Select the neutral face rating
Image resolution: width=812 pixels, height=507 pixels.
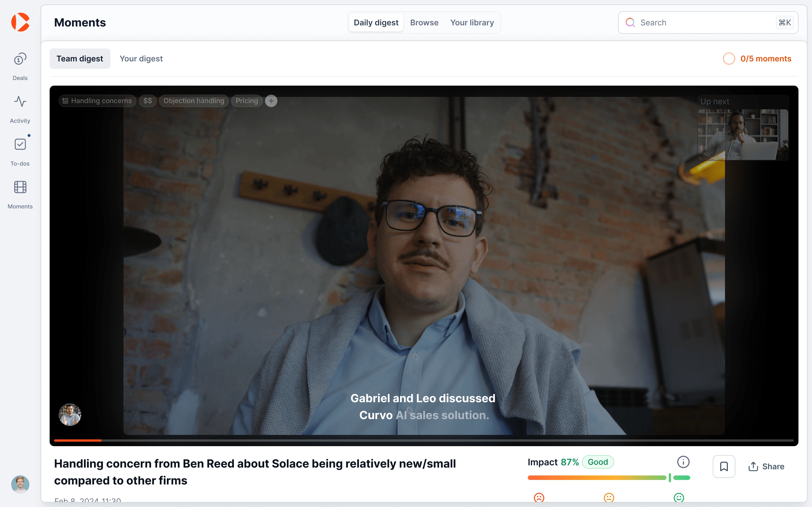click(609, 497)
